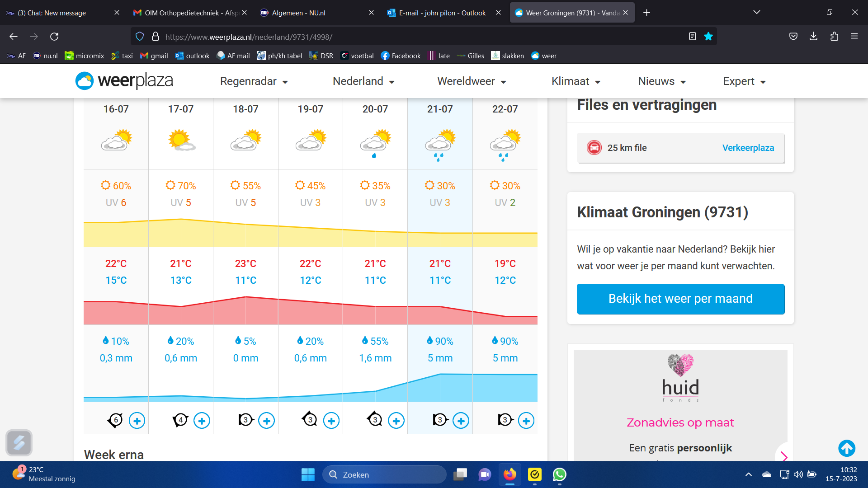Click the wind direction icon for 16-07

(115, 420)
